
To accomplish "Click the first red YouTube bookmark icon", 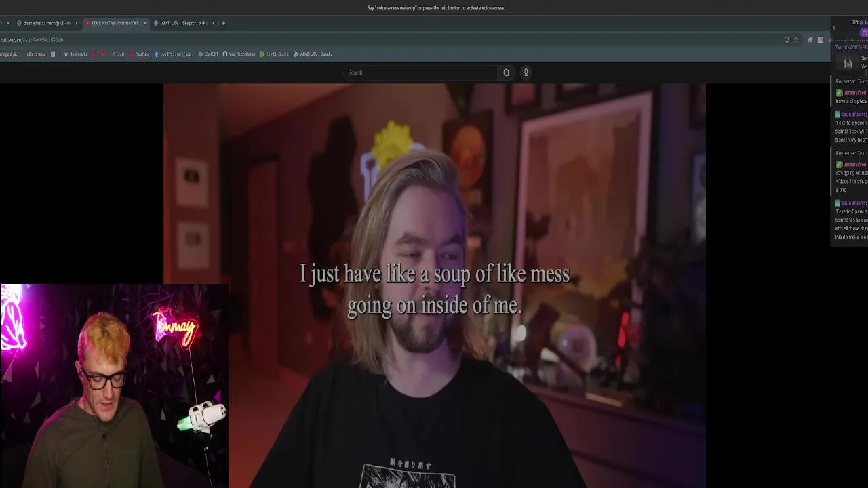I will [94, 54].
